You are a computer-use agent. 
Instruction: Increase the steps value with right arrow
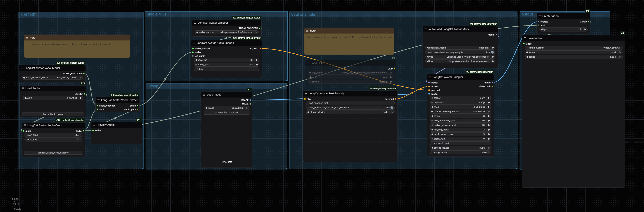[x=489, y=116]
